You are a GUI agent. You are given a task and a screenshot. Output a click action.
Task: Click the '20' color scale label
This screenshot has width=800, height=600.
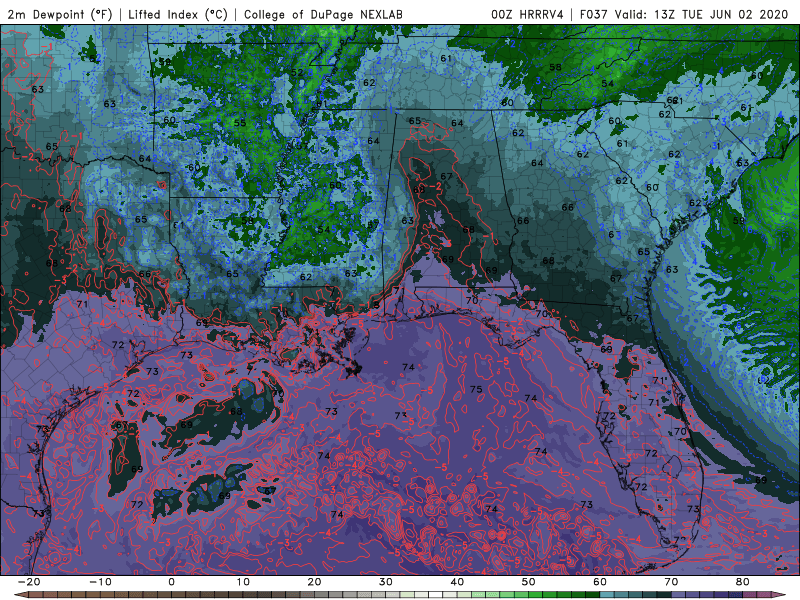(x=314, y=582)
